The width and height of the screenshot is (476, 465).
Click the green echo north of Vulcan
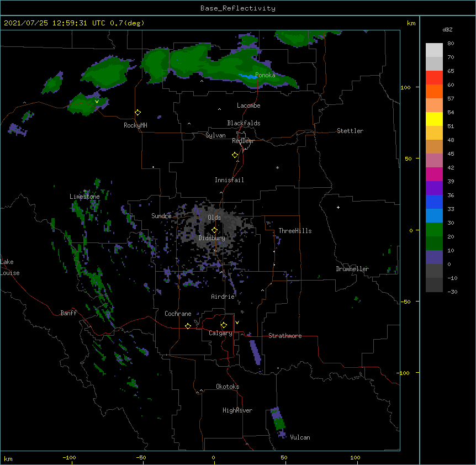click(x=279, y=422)
